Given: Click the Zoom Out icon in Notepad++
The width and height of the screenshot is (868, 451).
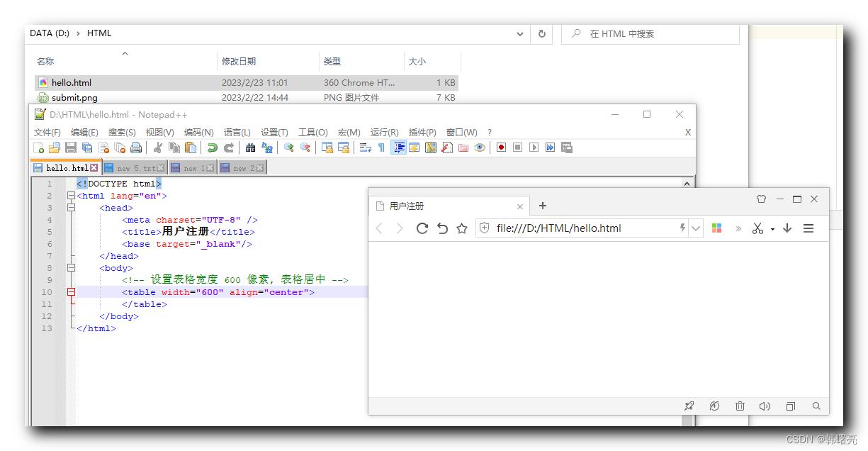Looking at the screenshot, I should coord(305,147).
